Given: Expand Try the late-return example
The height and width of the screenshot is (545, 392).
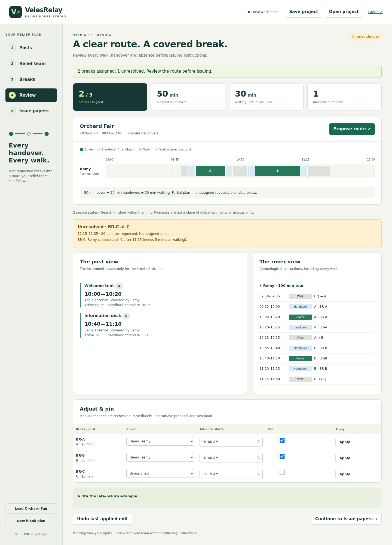Looking at the screenshot, I should [x=108, y=496].
